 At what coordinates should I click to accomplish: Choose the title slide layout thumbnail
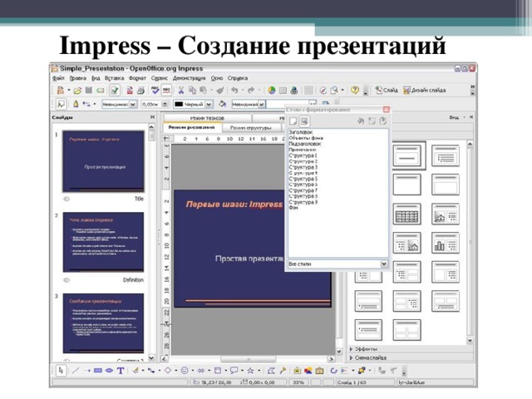pos(407,155)
